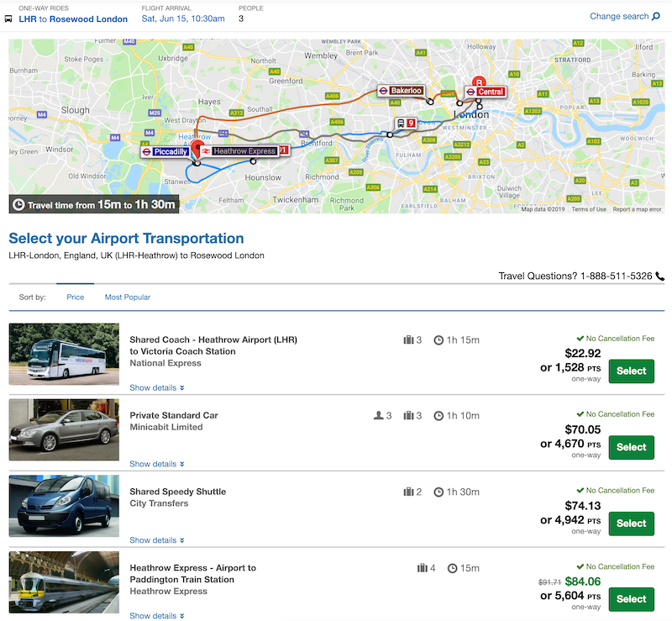
Task: Click the red destination pin B marker
Action: coord(479,82)
